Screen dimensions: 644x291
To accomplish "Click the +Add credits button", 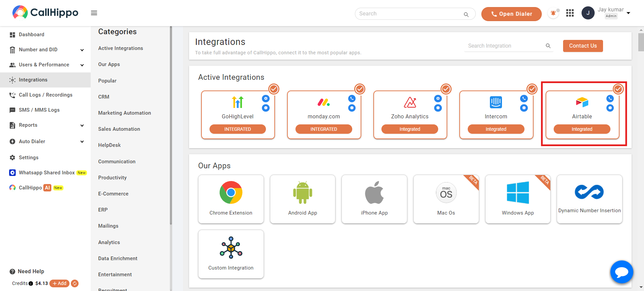I will pos(59,283).
